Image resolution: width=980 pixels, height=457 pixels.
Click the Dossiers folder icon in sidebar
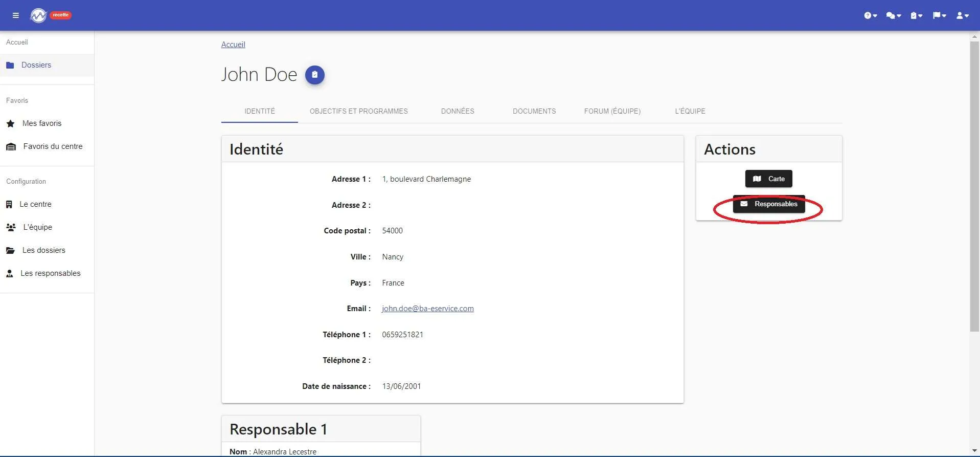pos(10,66)
